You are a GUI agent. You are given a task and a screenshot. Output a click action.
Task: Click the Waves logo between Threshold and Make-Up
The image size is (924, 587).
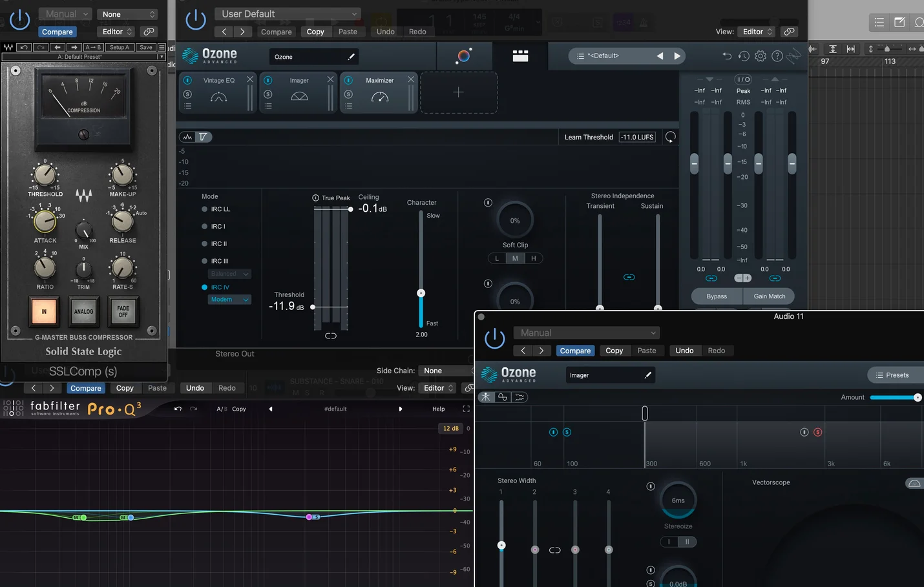tap(83, 194)
